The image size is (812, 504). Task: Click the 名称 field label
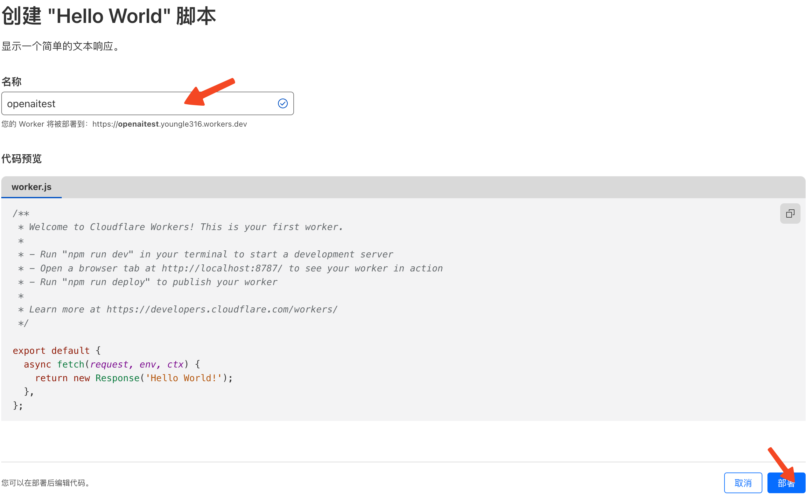[12, 82]
